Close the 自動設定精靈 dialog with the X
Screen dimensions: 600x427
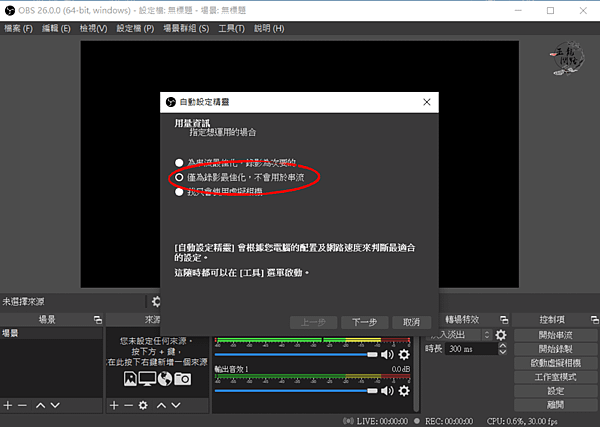(427, 102)
